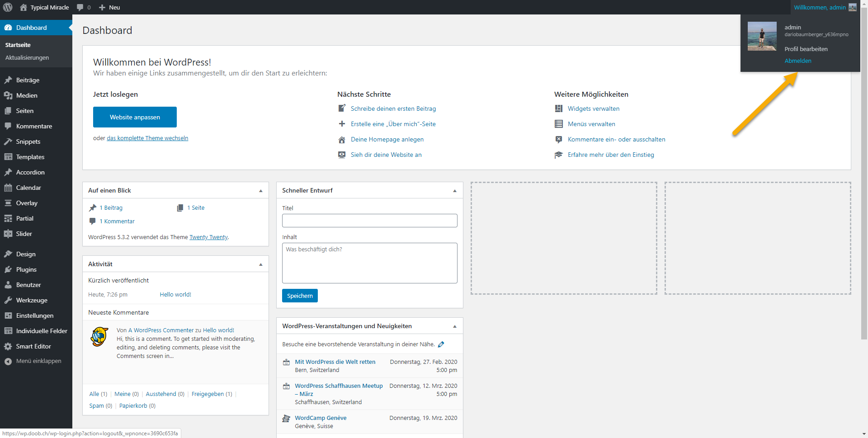Click the Einstellungen sliders icon in sidebar
The height and width of the screenshot is (438, 868).
8,316
